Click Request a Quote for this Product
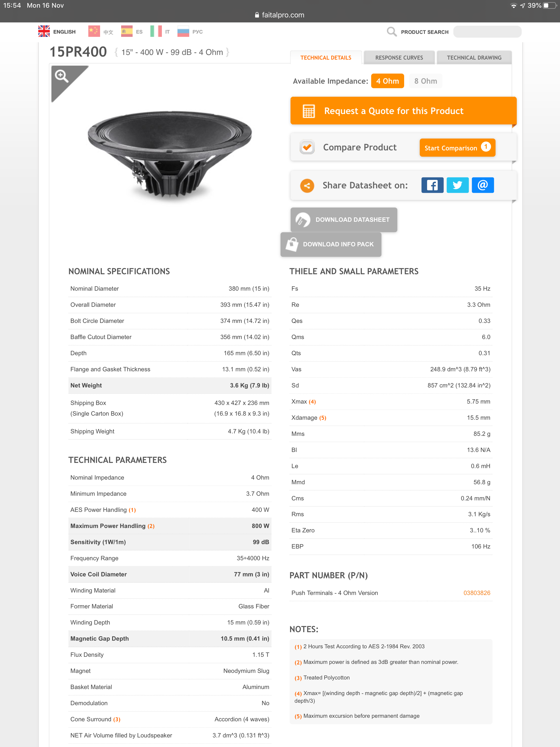Screen dimensions: 560x747 [x=403, y=111]
